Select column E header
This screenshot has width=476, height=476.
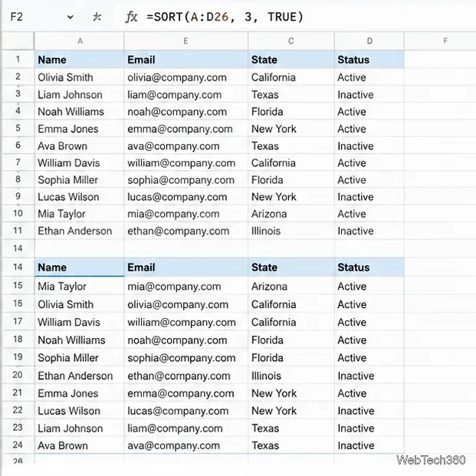[185, 41]
